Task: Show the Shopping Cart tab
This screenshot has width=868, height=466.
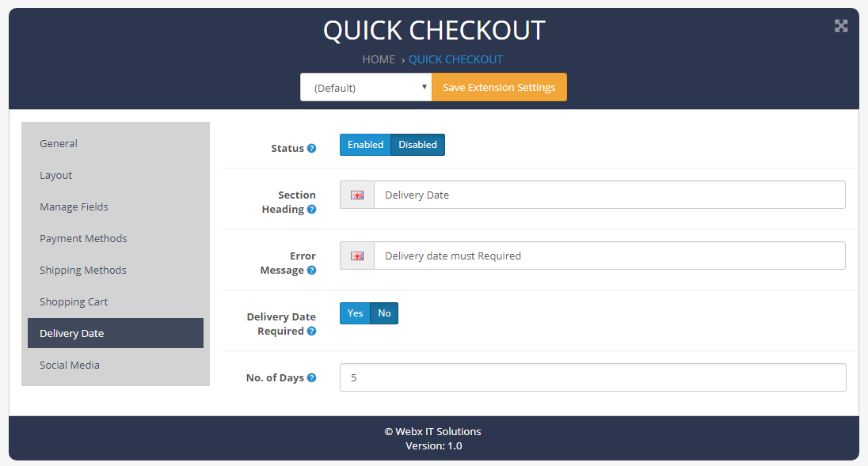Action: pos(116,301)
